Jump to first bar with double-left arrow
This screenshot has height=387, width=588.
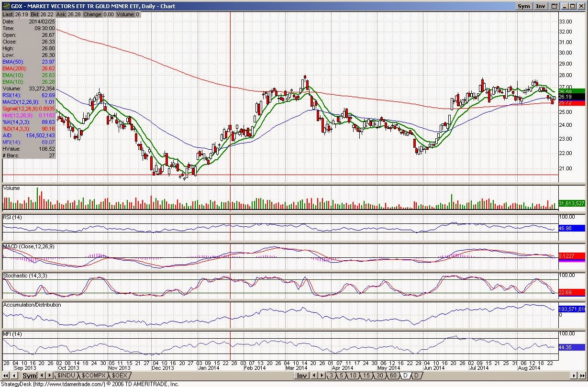(x=5, y=376)
